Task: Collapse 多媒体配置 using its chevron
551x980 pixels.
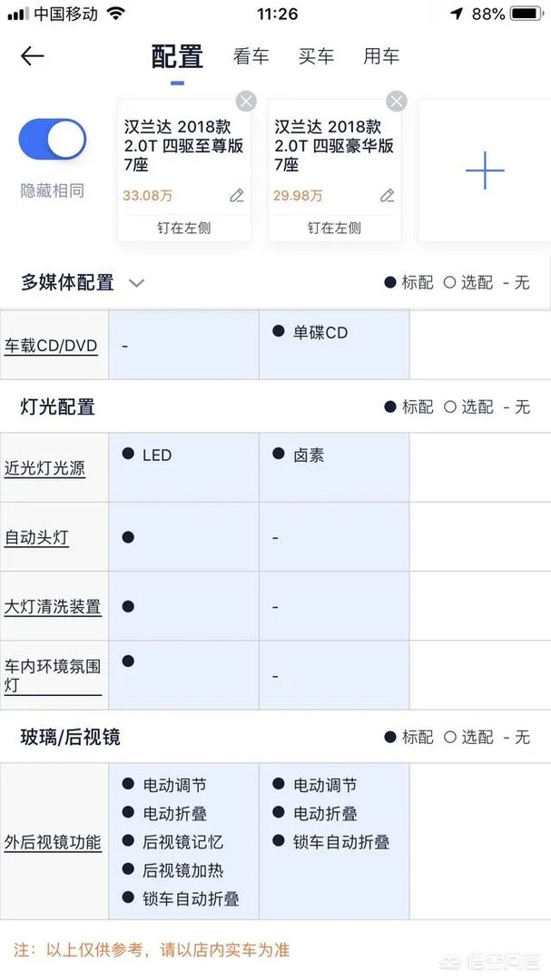Action: pos(136,282)
